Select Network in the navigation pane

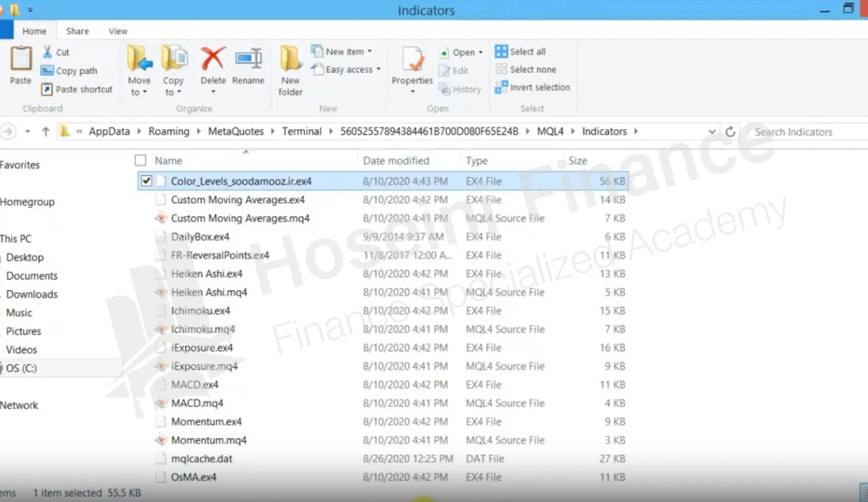tap(19, 405)
